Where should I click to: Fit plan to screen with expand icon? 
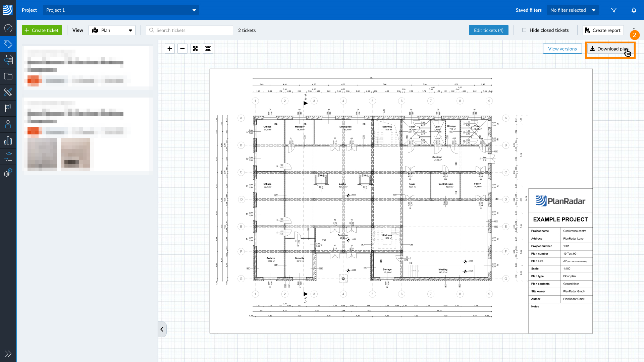click(195, 48)
